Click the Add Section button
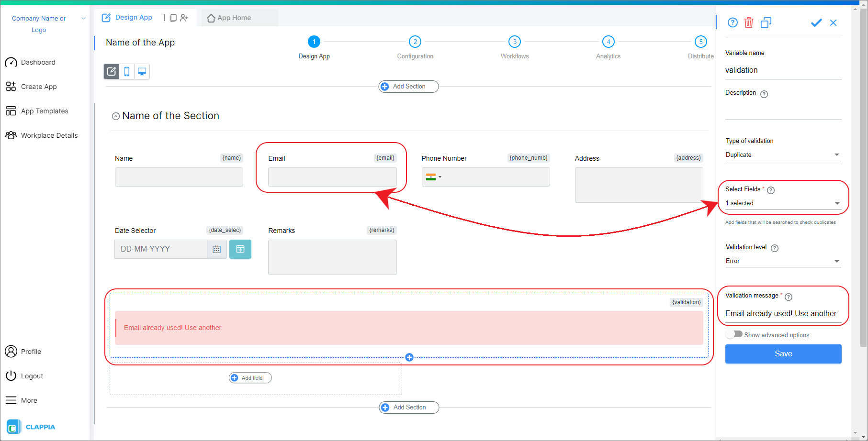Image resolution: width=868 pixels, height=441 pixels. 408,87
